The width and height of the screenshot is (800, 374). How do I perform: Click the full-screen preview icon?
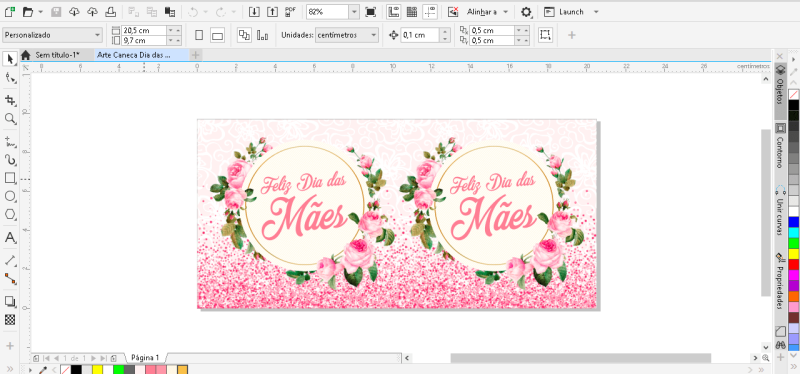(370, 11)
